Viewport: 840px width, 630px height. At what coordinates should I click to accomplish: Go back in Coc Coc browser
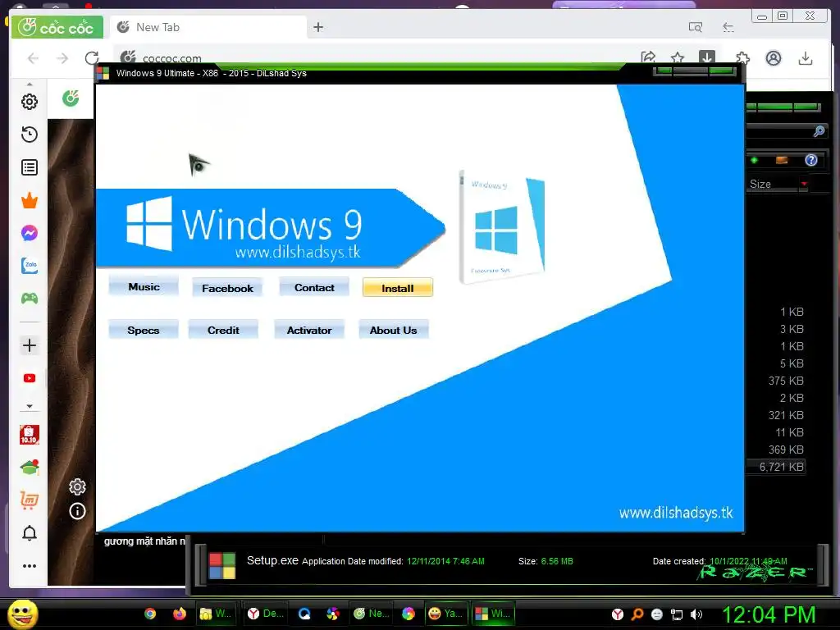[x=33, y=58]
